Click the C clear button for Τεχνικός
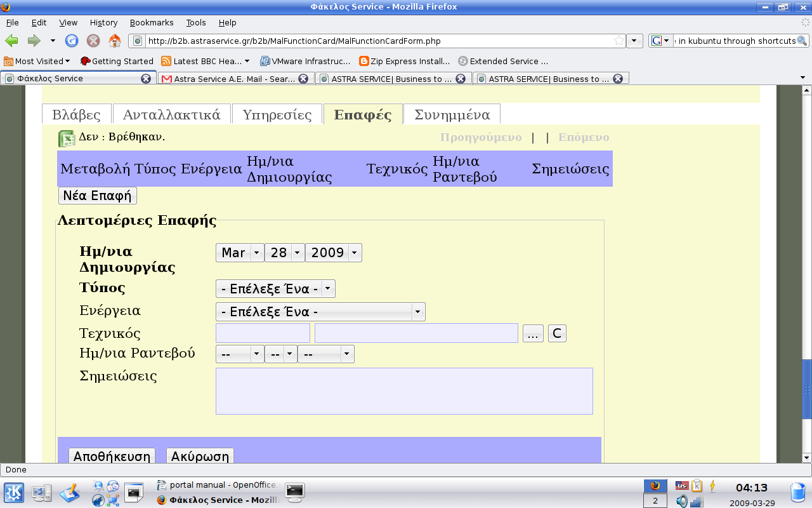This screenshot has width=812, height=508. click(557, 333)
